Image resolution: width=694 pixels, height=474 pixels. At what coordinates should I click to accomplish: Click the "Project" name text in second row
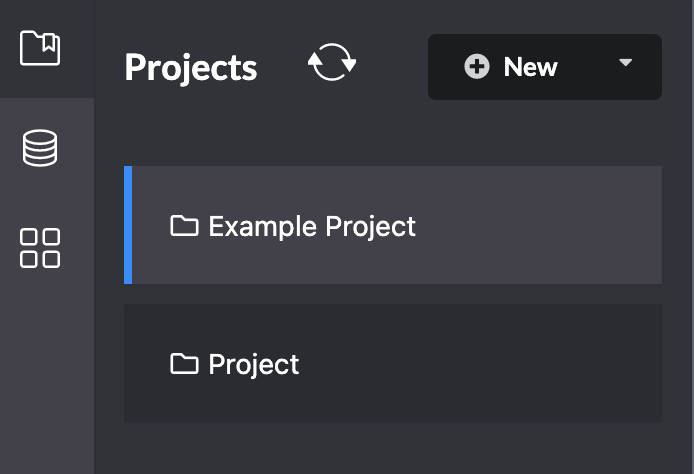[254, 364]
